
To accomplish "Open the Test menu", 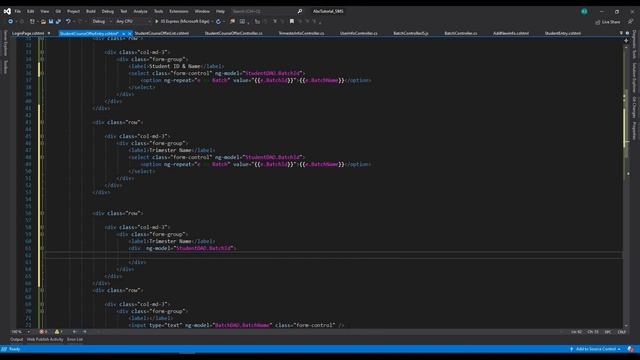I will pos(124,11).
